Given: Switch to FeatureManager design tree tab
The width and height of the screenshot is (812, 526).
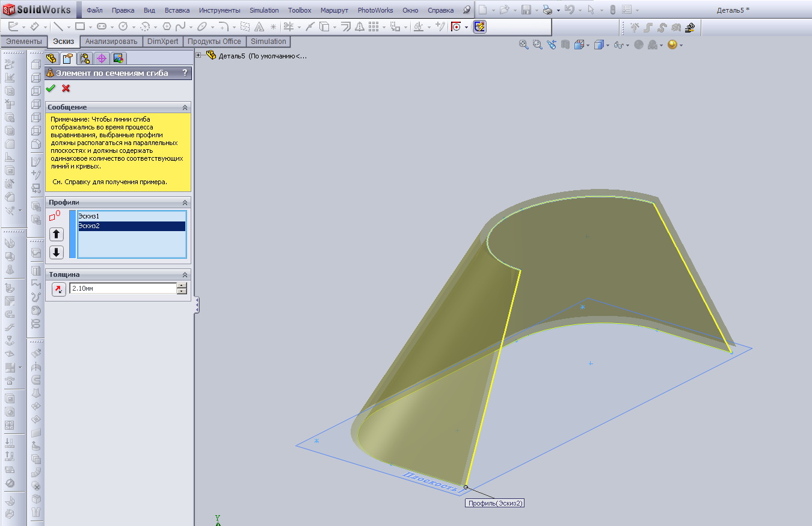Looking at the screenshot, I should tap(52, 58).
